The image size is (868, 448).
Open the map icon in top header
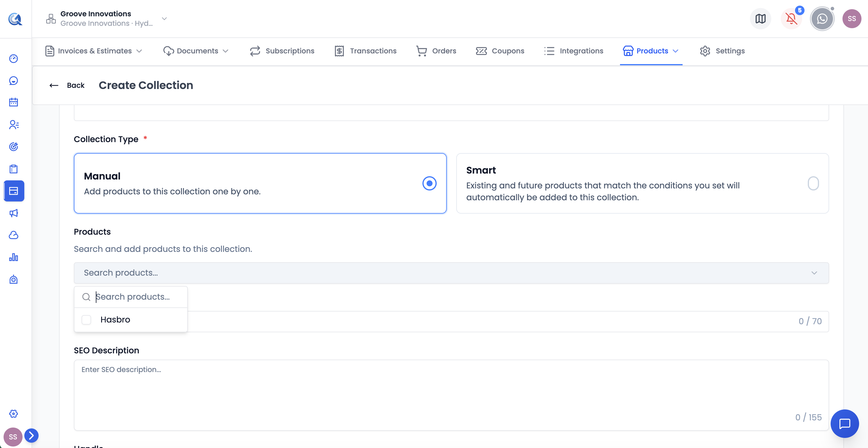click(x=760, y=19)
